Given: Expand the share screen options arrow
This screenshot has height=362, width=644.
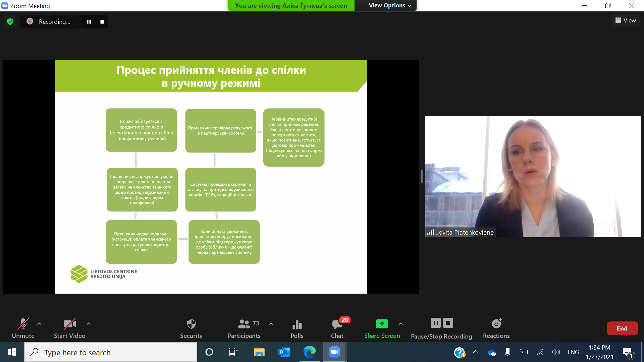Looking at the screenshot, I should click(x=401, y=324).
